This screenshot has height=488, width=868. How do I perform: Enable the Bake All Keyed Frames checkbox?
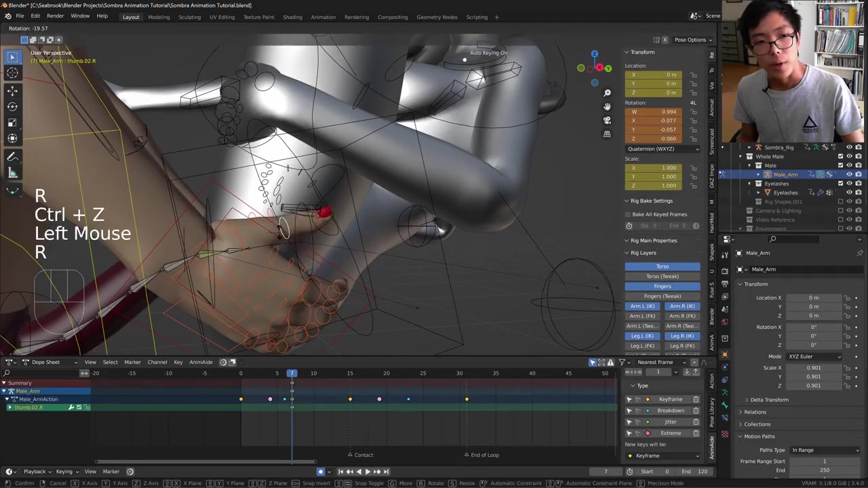click(x=629, y=214)
